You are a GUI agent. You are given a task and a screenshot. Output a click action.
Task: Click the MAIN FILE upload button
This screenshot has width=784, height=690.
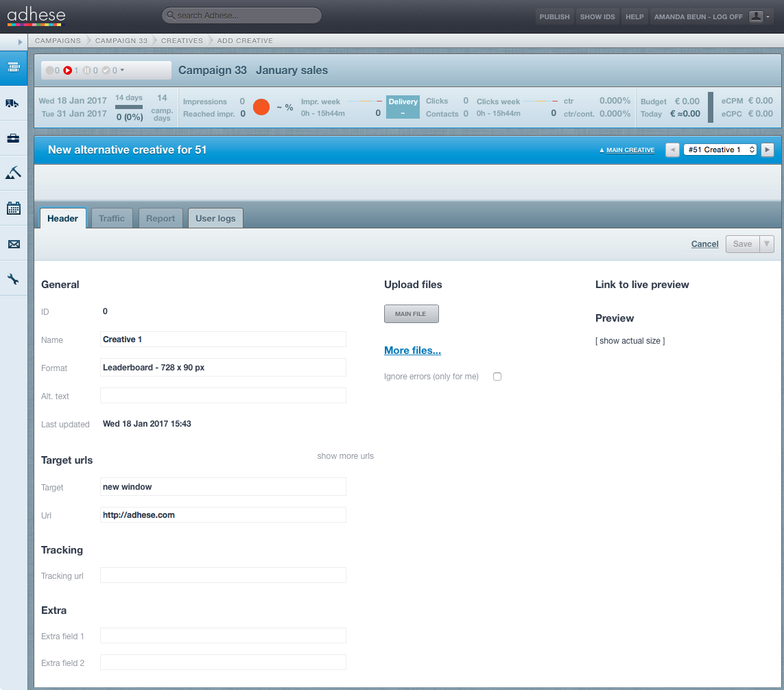coord(411,314)
